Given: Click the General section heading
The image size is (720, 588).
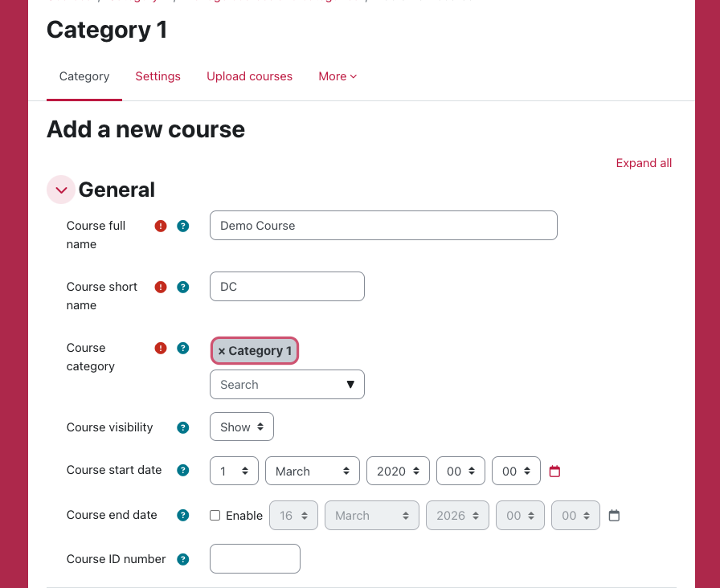Looking at the screenshot, I should click(117, 190).
